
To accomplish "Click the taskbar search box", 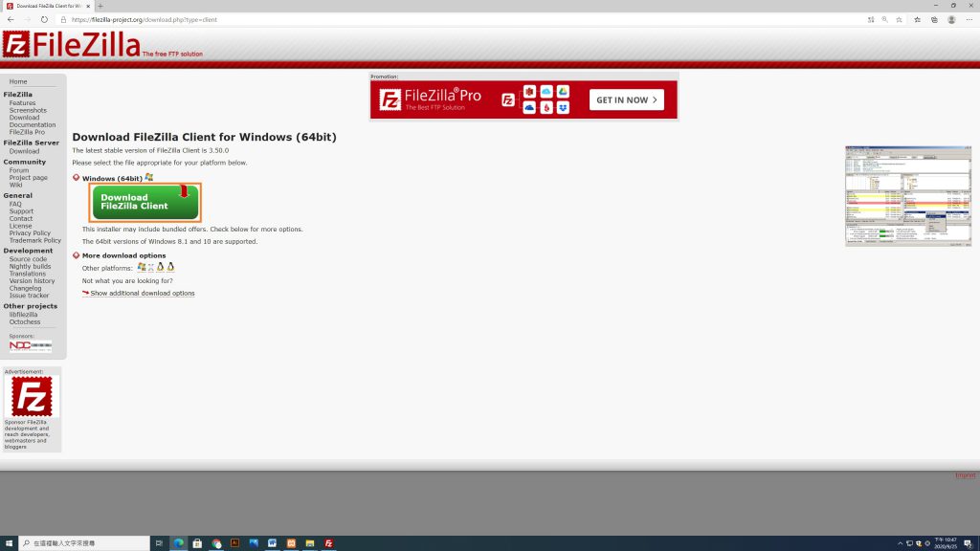I will (84, 543).
